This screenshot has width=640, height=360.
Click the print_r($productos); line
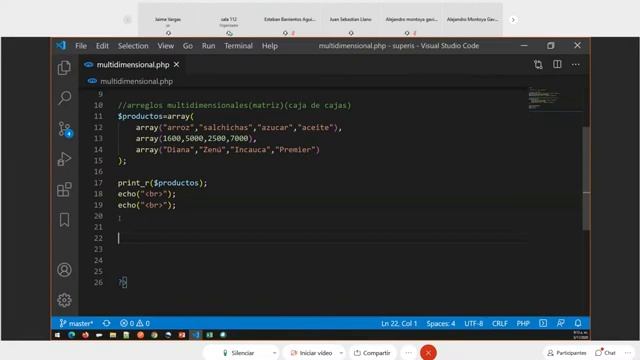pos(162,183)
